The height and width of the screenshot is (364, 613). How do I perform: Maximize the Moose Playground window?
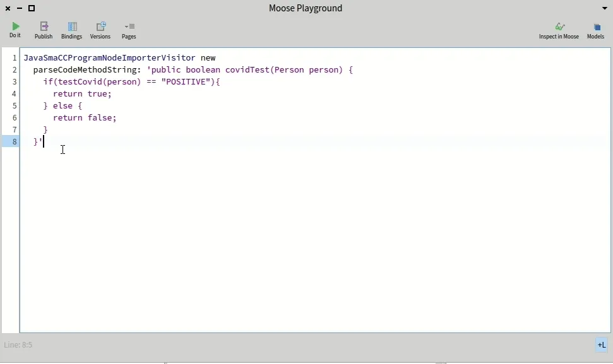tap(32, 8)
